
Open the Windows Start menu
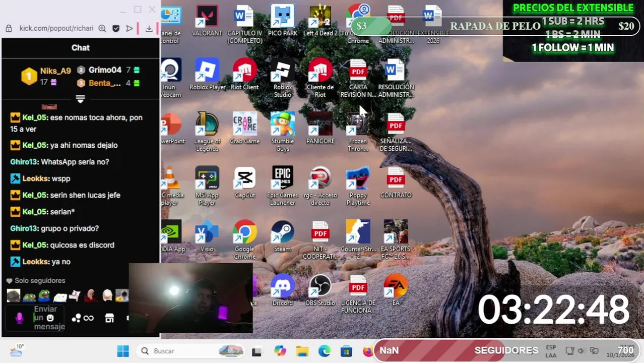click(x=123, y=351)
